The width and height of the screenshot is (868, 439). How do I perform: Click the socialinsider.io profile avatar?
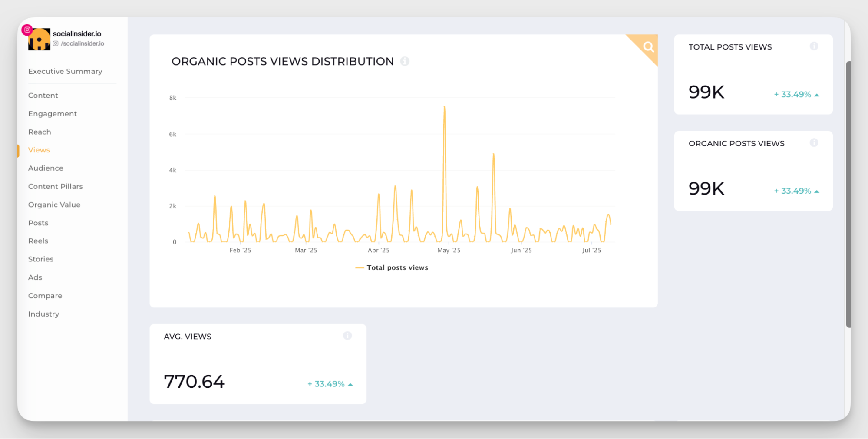pyautogui.click(x=39, y=40)
